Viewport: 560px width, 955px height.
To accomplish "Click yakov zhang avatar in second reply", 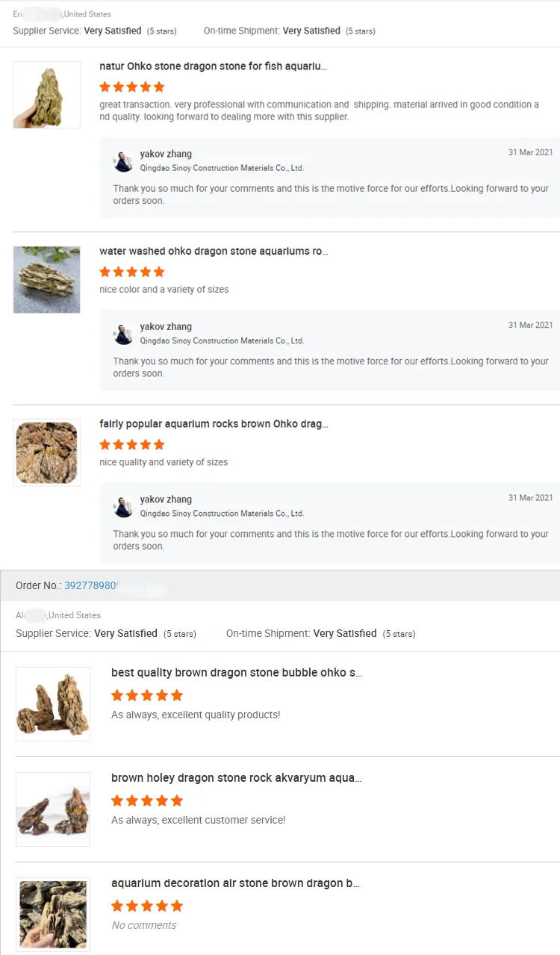I will coord(123,334).
